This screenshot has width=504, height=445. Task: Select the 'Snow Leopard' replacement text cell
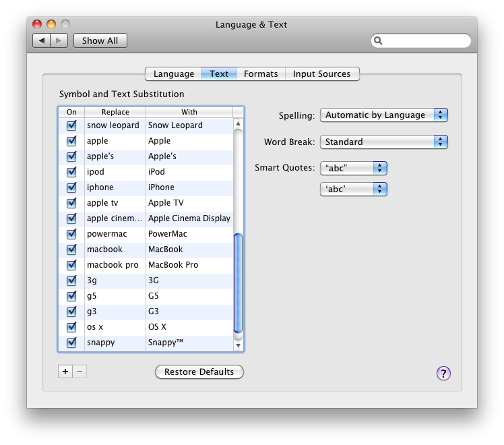(189, 125)
